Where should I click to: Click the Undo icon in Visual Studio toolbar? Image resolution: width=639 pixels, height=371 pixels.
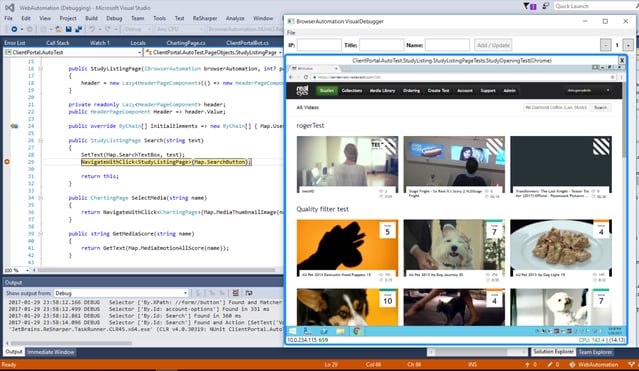click(x=92, y=29)
